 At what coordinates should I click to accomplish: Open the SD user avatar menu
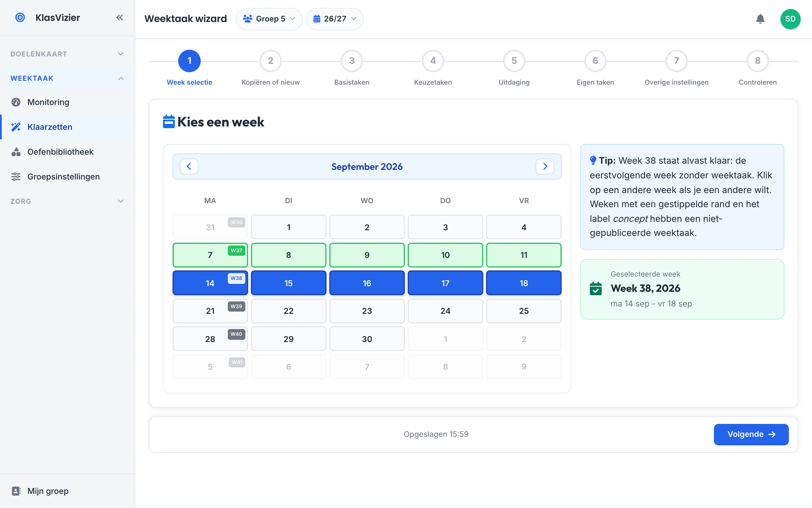coord(790,19)
